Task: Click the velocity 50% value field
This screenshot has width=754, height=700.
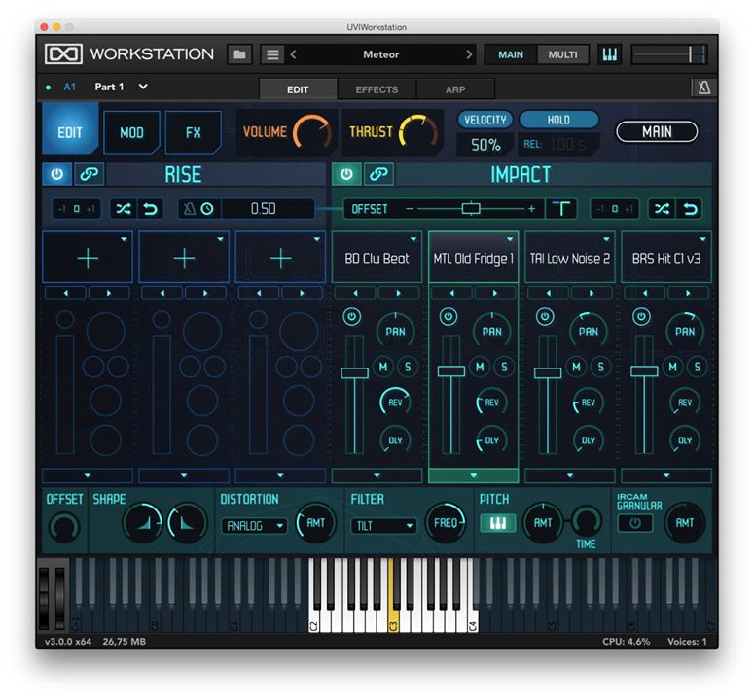Action: 485,144
